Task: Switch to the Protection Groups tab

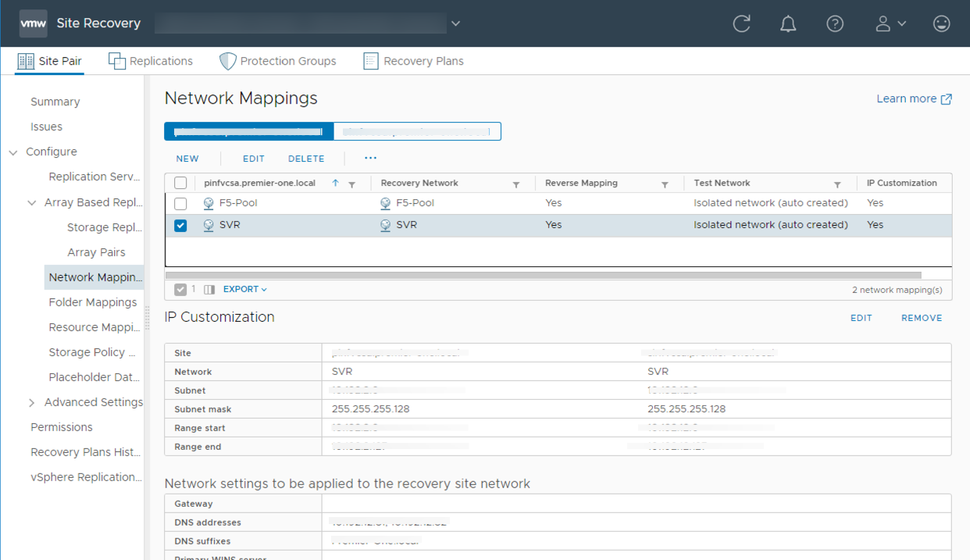Action: 278,61
